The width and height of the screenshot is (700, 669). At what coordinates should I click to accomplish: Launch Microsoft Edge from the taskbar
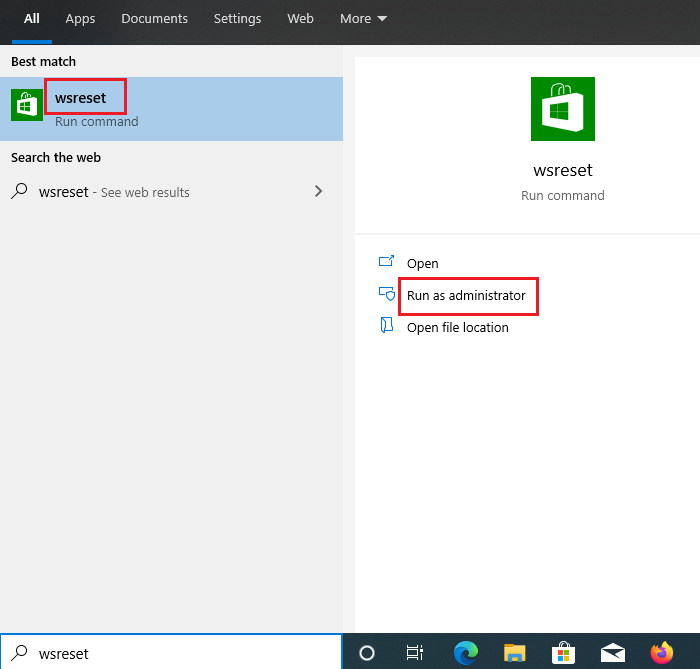[x=465, y=653]
